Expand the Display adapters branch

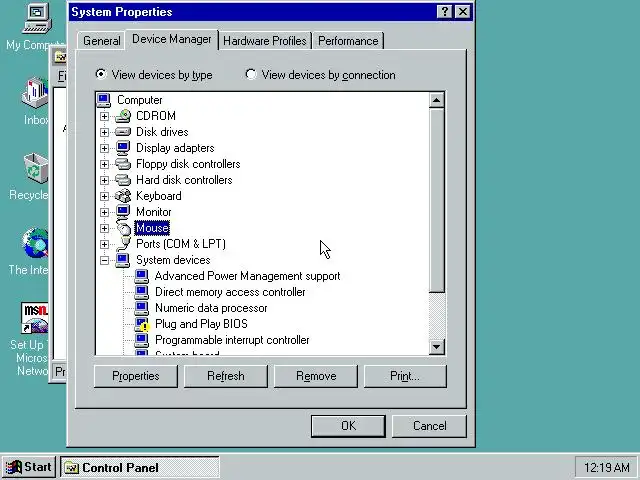pyautogui.click(x=104, y=148)
